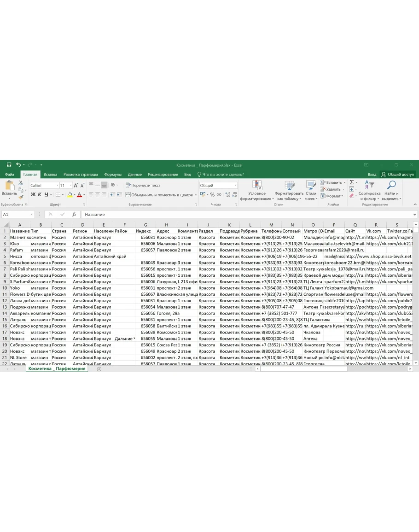Center text horizontally
Image resolution: width=419 pixels, height=532 pixels.
pyautogui.click(x=97, y=195)
